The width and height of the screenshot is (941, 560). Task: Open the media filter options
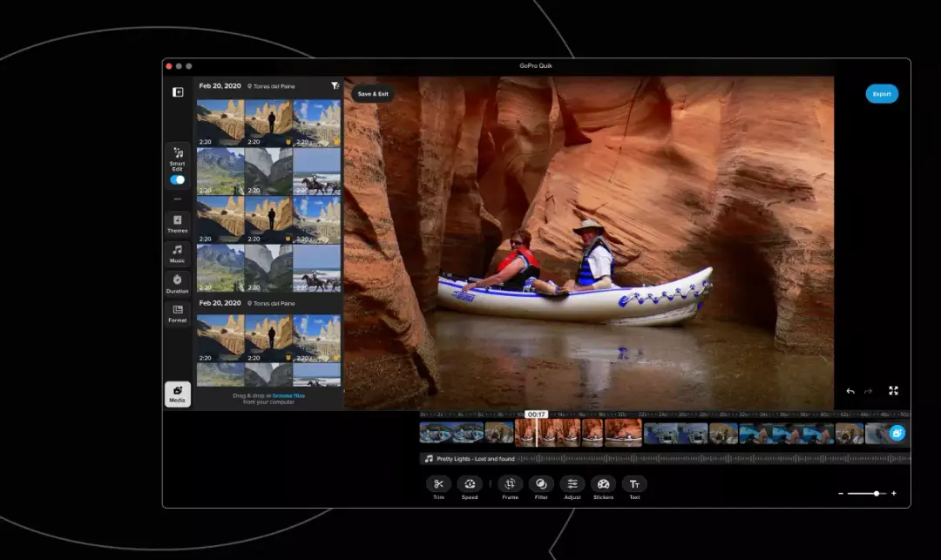(x=335, y=85)
